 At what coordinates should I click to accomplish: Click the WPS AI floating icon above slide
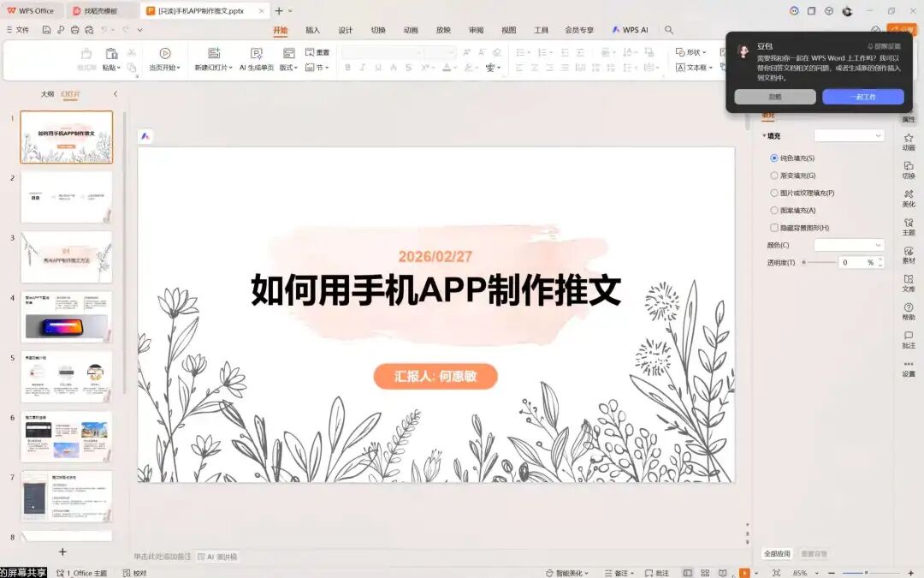pyautogui.click(x=145, y=136)
